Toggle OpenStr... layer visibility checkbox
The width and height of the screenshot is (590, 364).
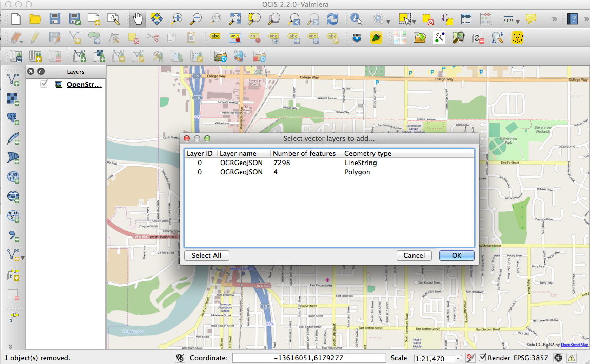[x=44, y=84]
